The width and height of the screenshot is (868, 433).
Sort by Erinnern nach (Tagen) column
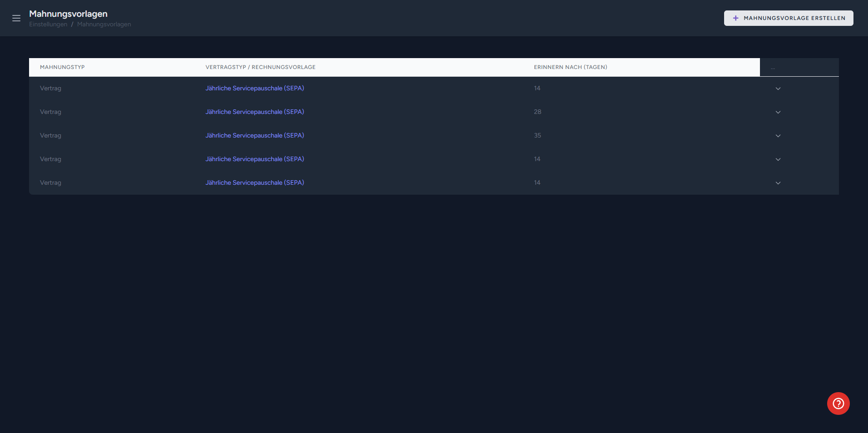click(x=570, y=67)
